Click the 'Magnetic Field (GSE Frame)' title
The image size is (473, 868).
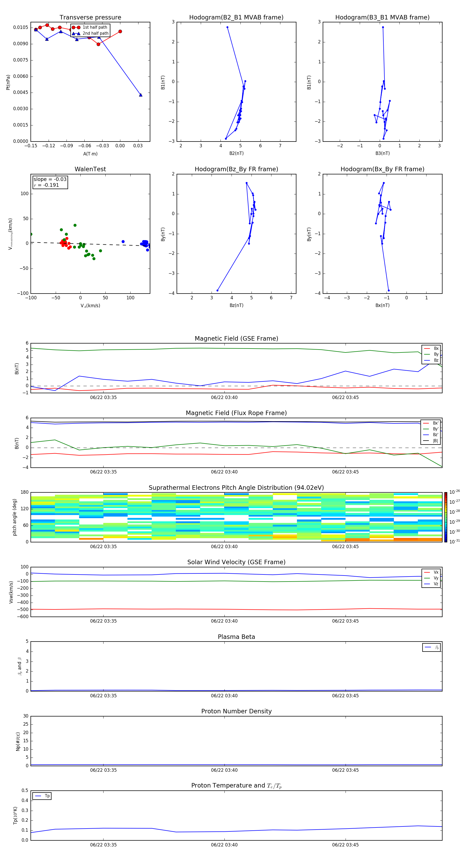[x=236, y=339]
